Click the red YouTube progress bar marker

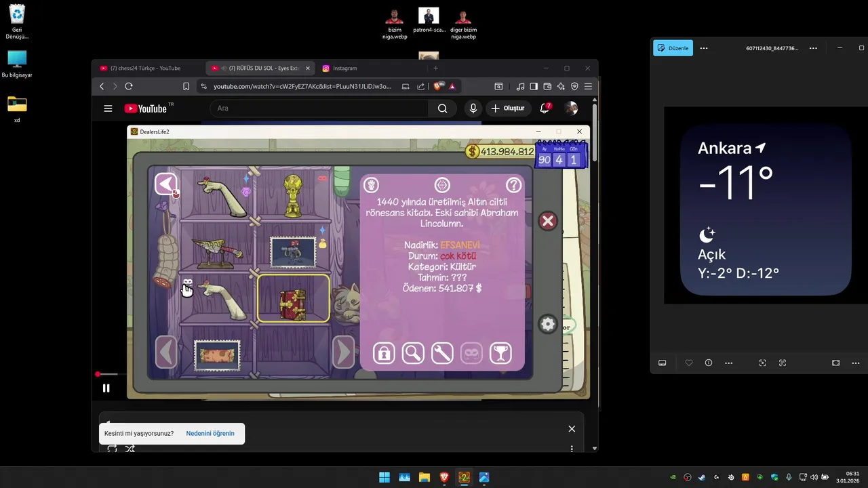[98, 374]
